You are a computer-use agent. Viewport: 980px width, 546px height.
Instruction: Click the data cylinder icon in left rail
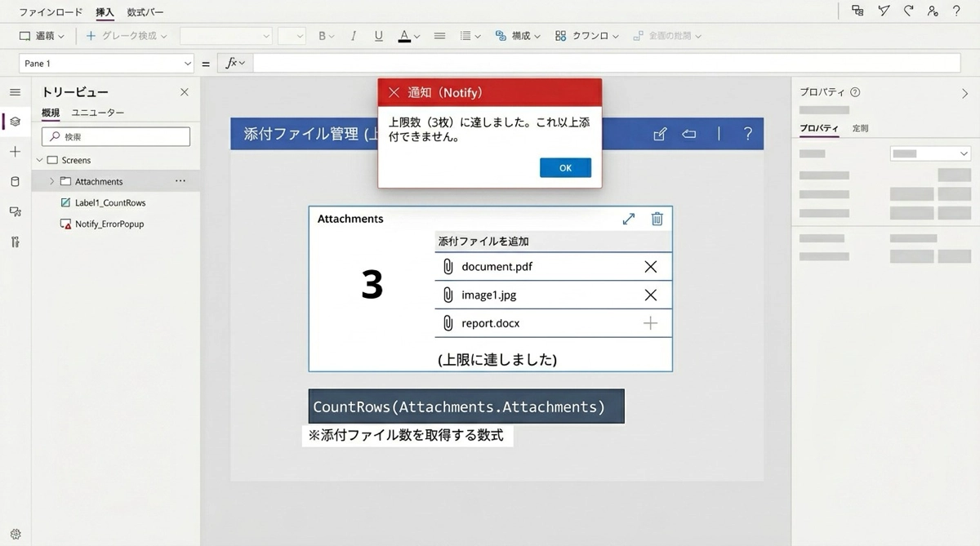tap(15, 181)
